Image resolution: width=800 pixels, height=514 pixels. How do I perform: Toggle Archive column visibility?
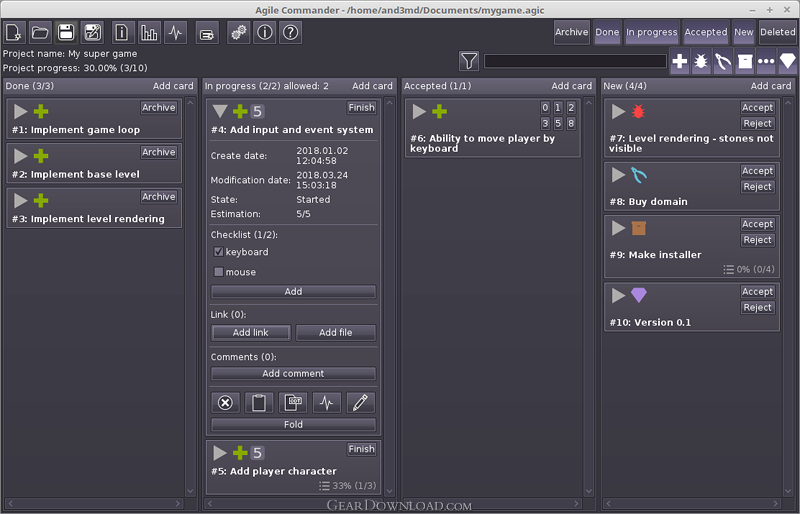[x=571, y=32]
